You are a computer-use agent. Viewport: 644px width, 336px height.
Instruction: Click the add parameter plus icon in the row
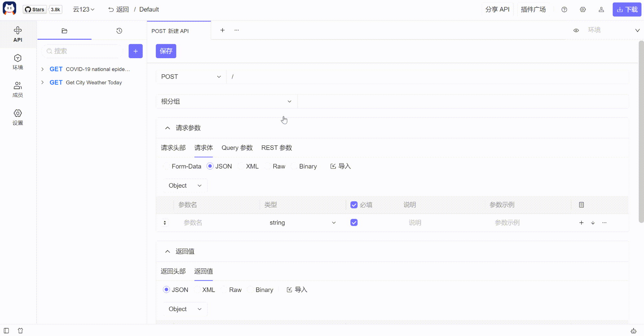pyautogui.click(x=581, y=223)
